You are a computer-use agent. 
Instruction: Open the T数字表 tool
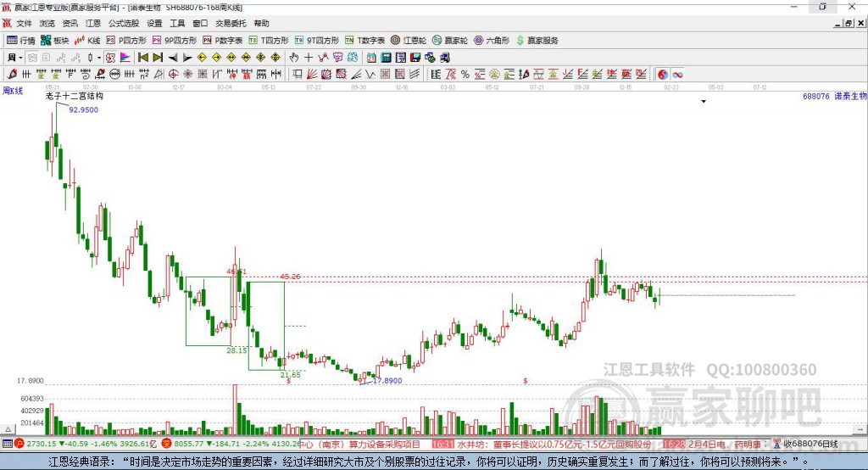364,41
